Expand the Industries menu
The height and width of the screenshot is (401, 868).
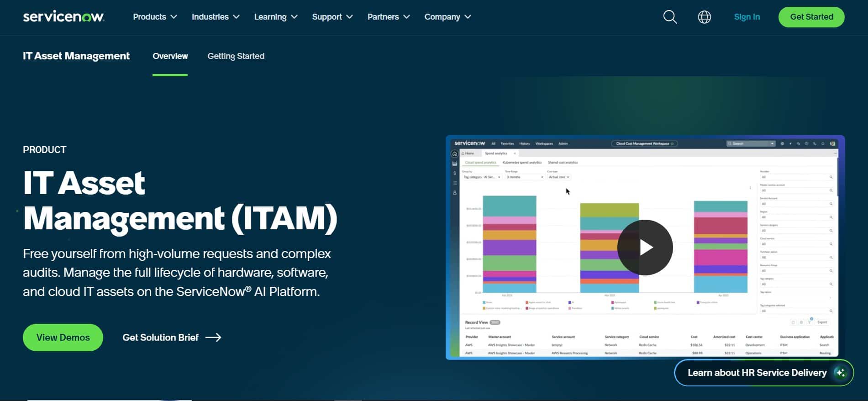(x=216, y=17)
